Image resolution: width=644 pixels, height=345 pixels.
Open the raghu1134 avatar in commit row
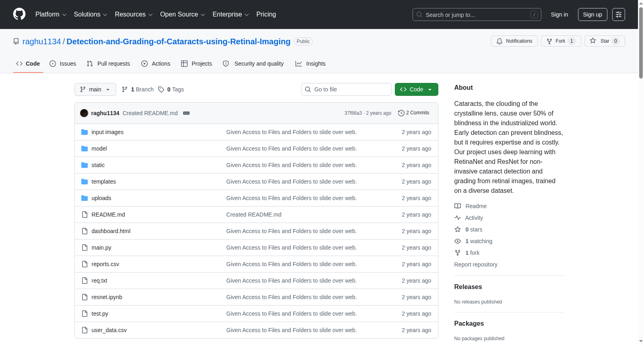(x=84, y=113)
